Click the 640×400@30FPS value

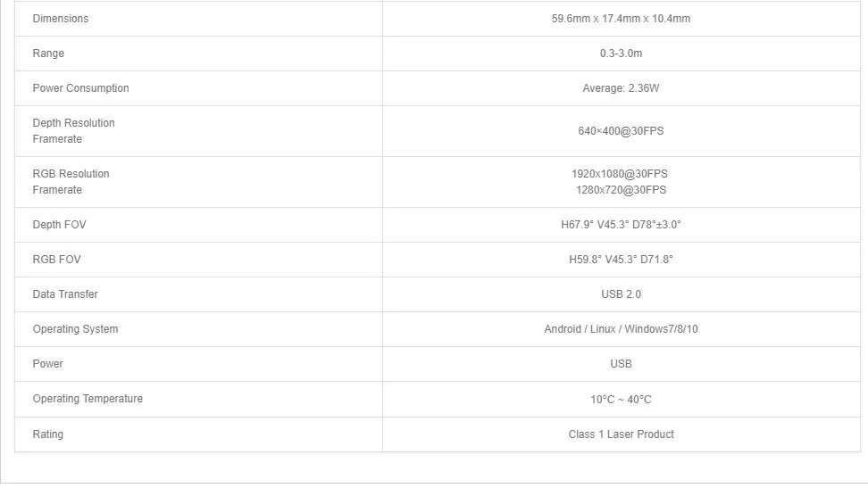click(621, 131)
